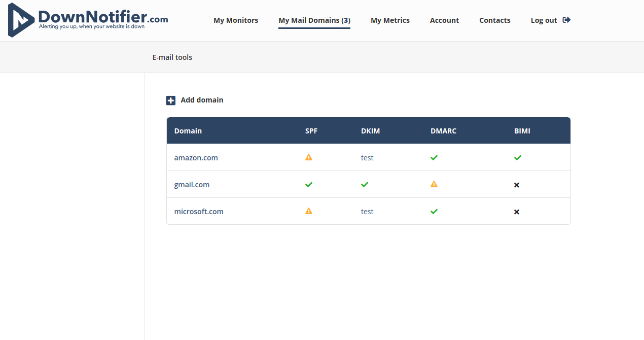
Task: Click gmail.com BIMI cross icon
Action: (x=517, y=185)
